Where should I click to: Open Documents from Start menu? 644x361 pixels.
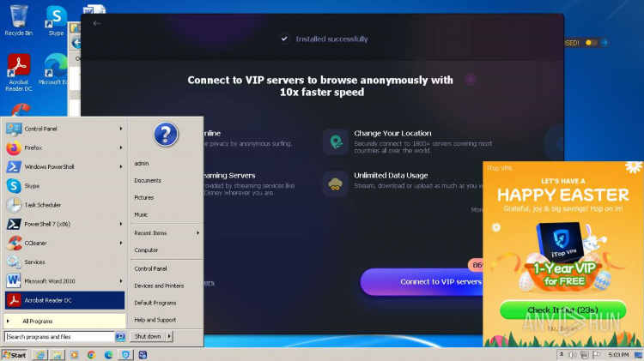click(148, 180)
